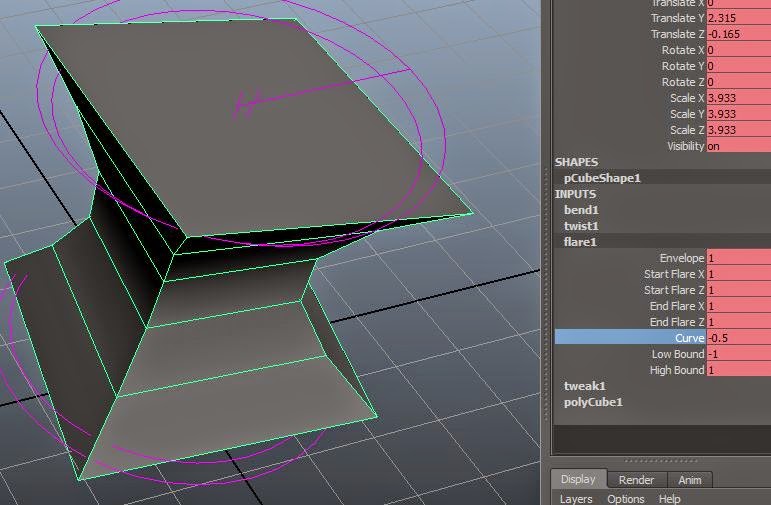The width and height of the screenshot is (771, 505).
Task: Select pCubeShape1 under SHAPES
Action: tap(602, 178)
